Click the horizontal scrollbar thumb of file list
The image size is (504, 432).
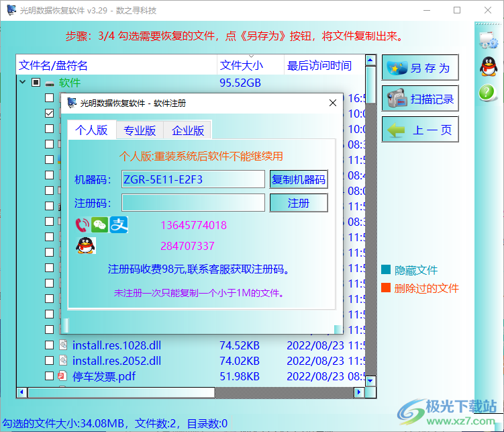121,392
